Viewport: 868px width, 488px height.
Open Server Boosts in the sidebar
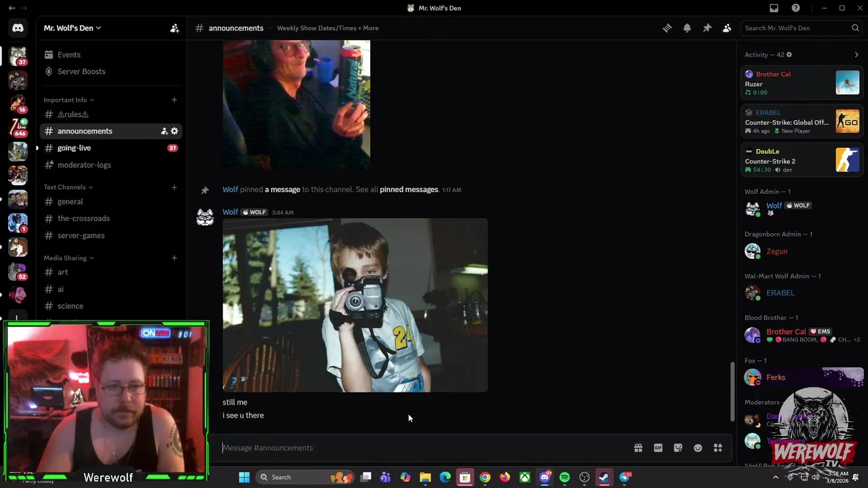click(111, 71)
